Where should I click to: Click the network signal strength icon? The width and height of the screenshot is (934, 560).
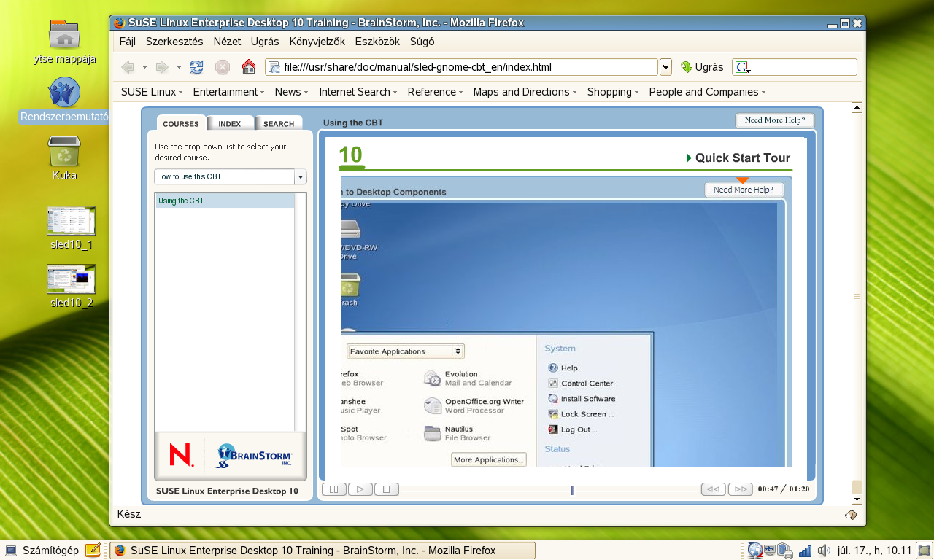click(806, 551)
